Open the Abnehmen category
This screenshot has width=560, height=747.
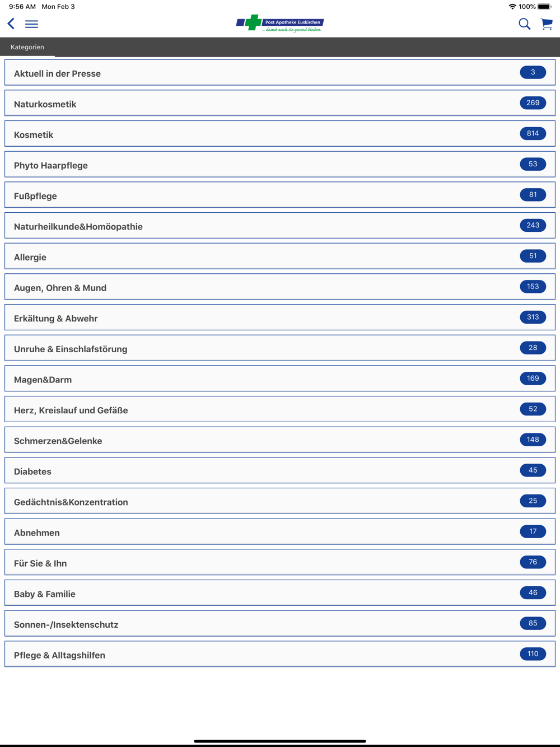point(280,532)
